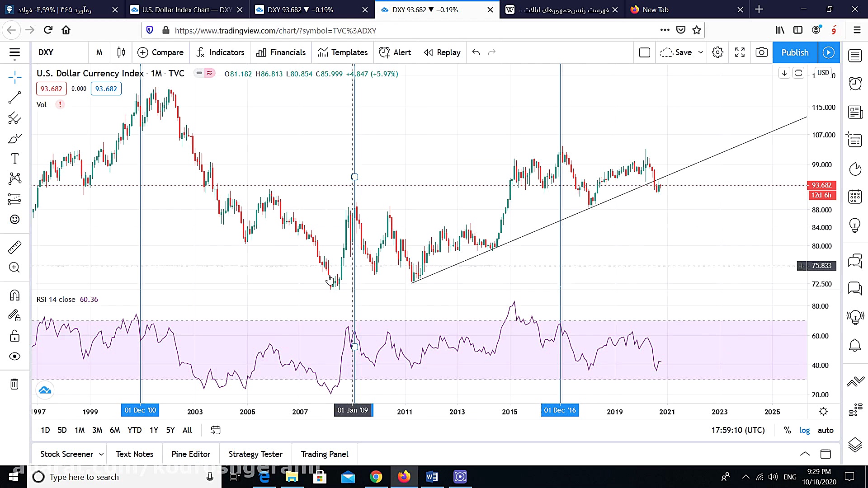Select the ruler Measure tool

(14, 247)
